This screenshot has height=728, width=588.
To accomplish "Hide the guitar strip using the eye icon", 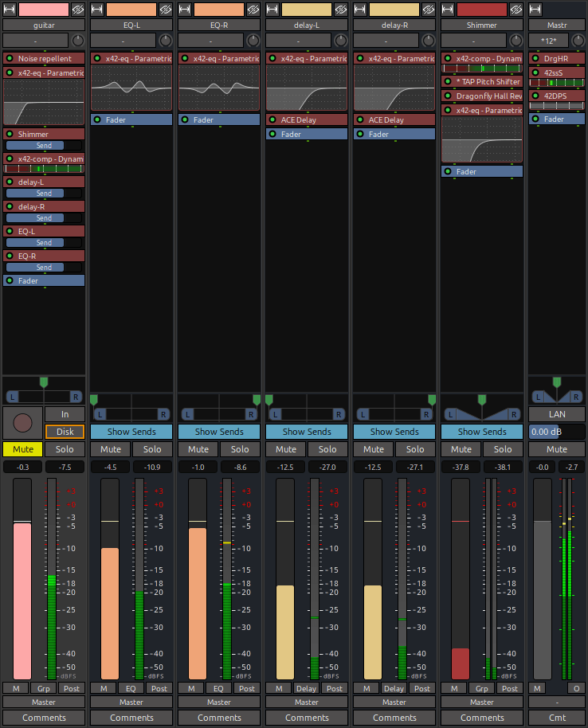I will (x=78, y=10).
